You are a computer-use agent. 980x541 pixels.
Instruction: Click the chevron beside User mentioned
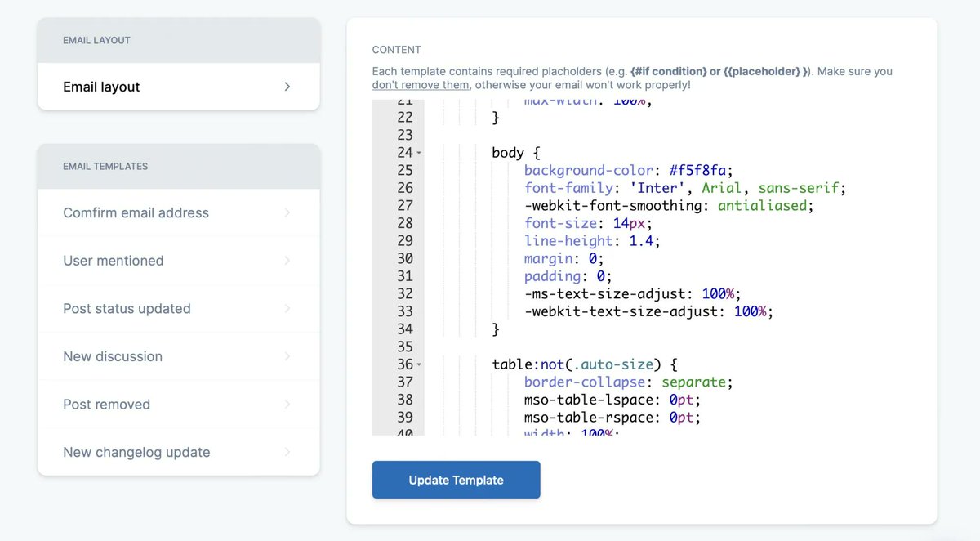(x=287, y=261)
